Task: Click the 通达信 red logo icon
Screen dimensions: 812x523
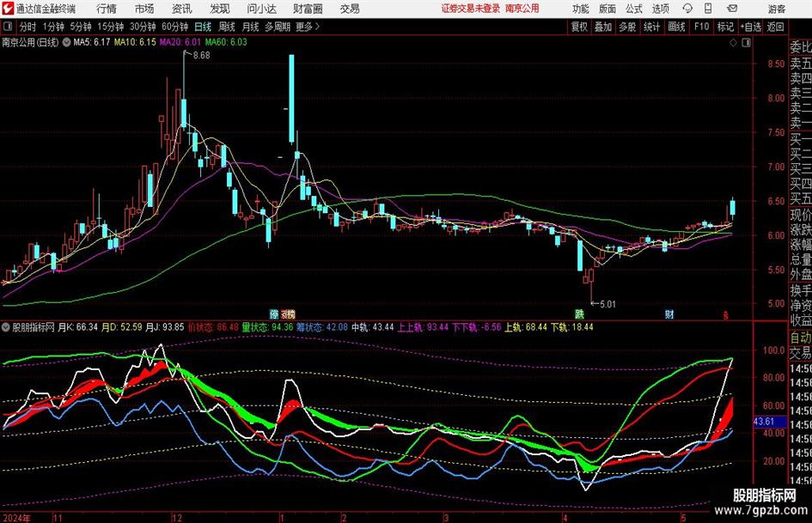Action: click(x=8, y=9)
